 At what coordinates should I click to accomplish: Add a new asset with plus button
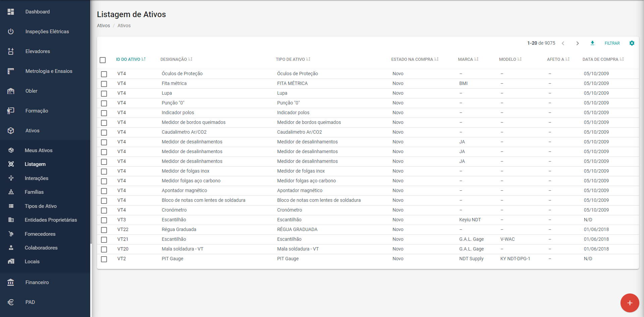pos(630,303)
